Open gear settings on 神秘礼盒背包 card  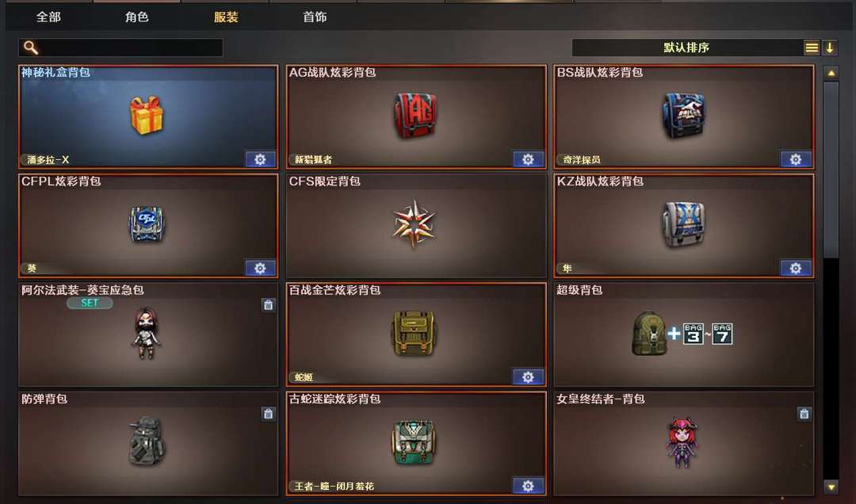tap(260, 159)
